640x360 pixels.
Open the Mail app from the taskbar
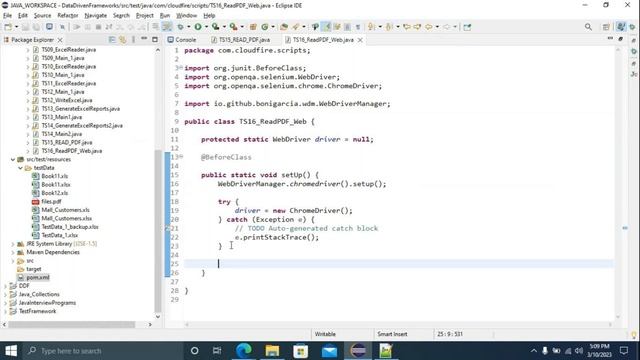(329, 351)
